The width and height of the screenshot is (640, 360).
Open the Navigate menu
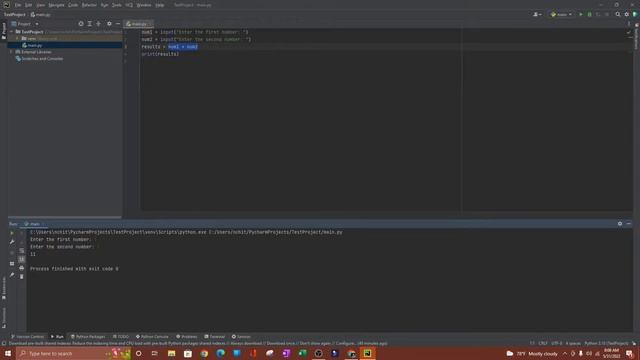[56, 5]
